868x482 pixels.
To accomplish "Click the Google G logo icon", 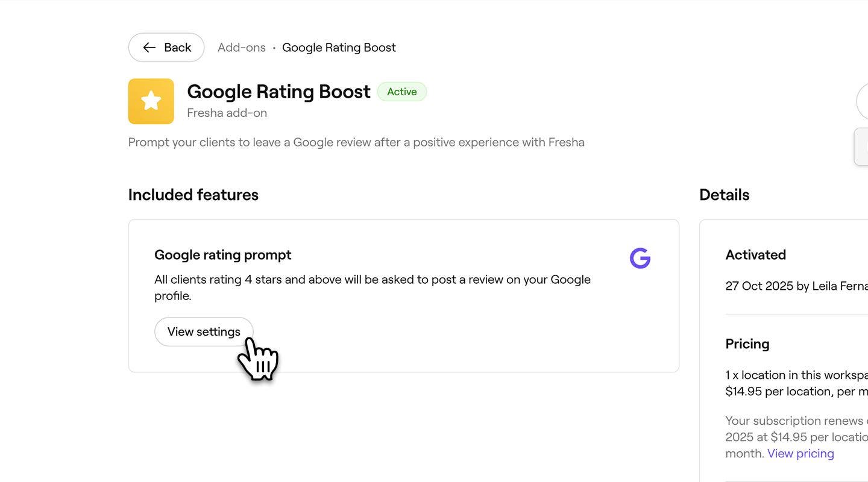I will point(640,258).
